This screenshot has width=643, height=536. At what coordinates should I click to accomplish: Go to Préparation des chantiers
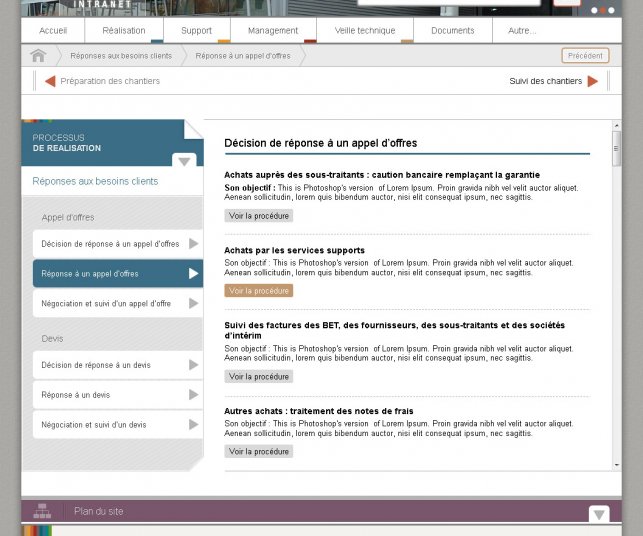(110, 81)
